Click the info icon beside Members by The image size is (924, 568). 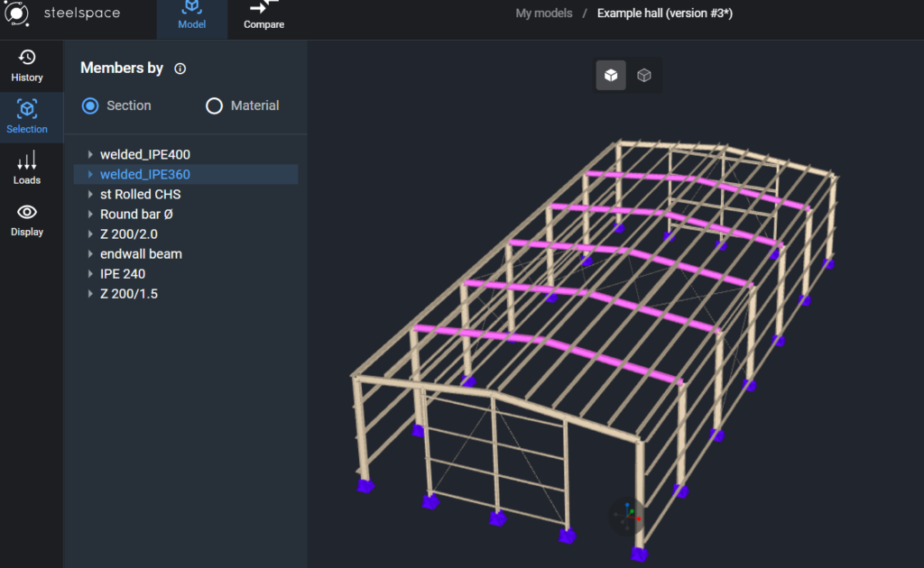(180, 69)
